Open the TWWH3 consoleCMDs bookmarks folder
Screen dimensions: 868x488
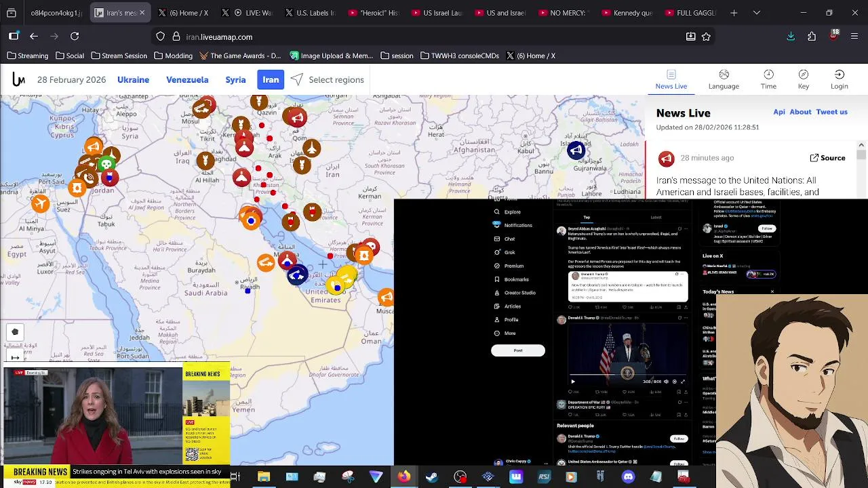click(x=460, y=56)
